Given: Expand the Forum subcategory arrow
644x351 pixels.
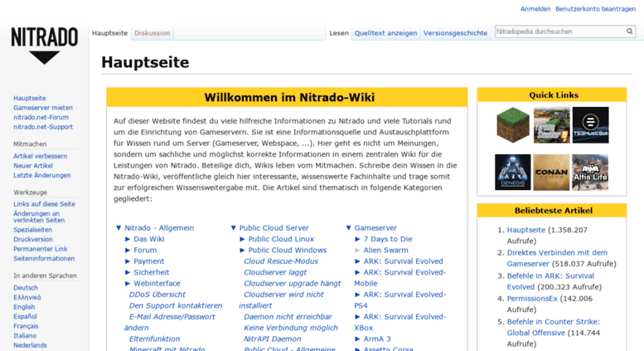Looking at the screenshot, I should pos(128,250).
